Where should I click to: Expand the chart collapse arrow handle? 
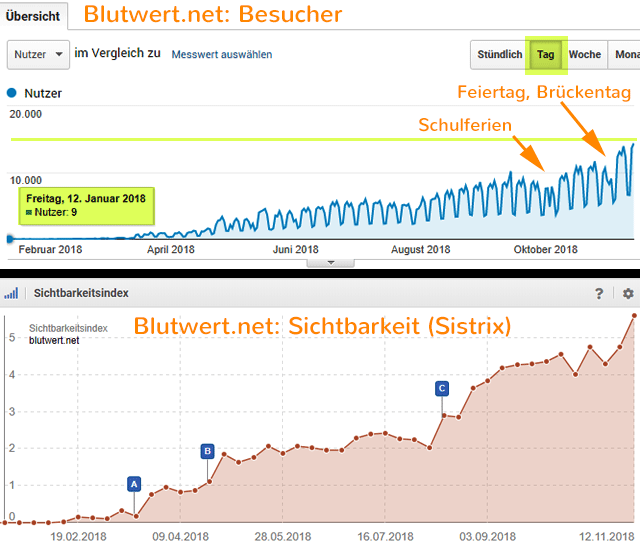click(333, 261)
